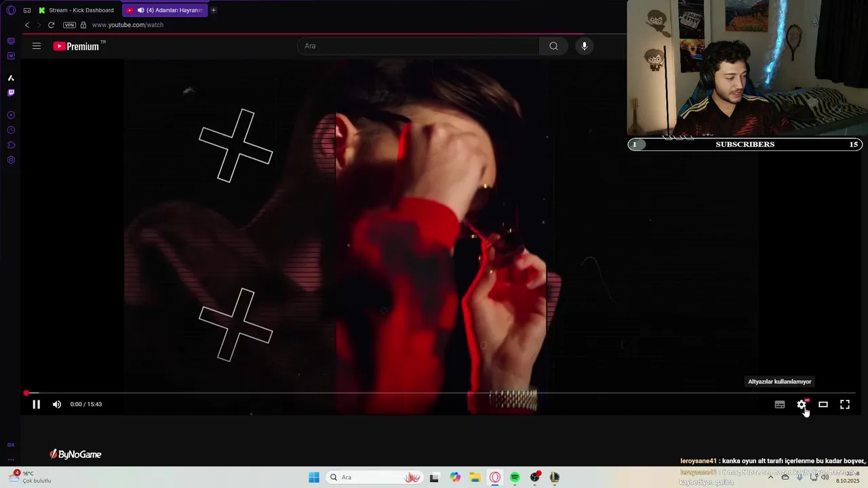
Task: Open the weather widget showing 16°C
Action: click(31, 477)
